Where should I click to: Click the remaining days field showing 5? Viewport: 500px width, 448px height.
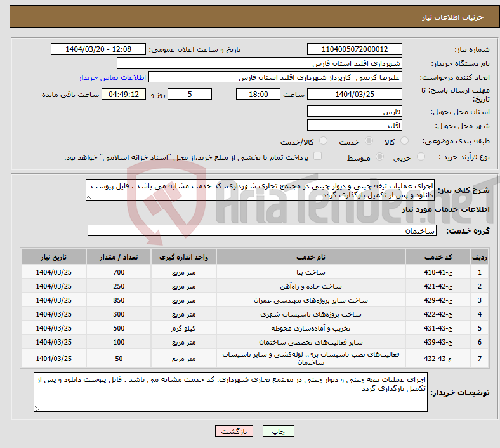pos(190,94)
